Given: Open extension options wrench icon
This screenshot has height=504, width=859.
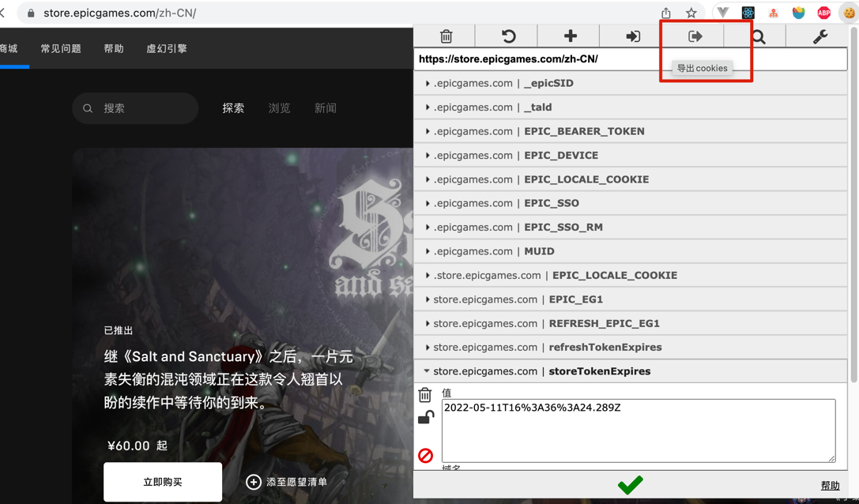Looking at the screenshot, I should [820, 36].
